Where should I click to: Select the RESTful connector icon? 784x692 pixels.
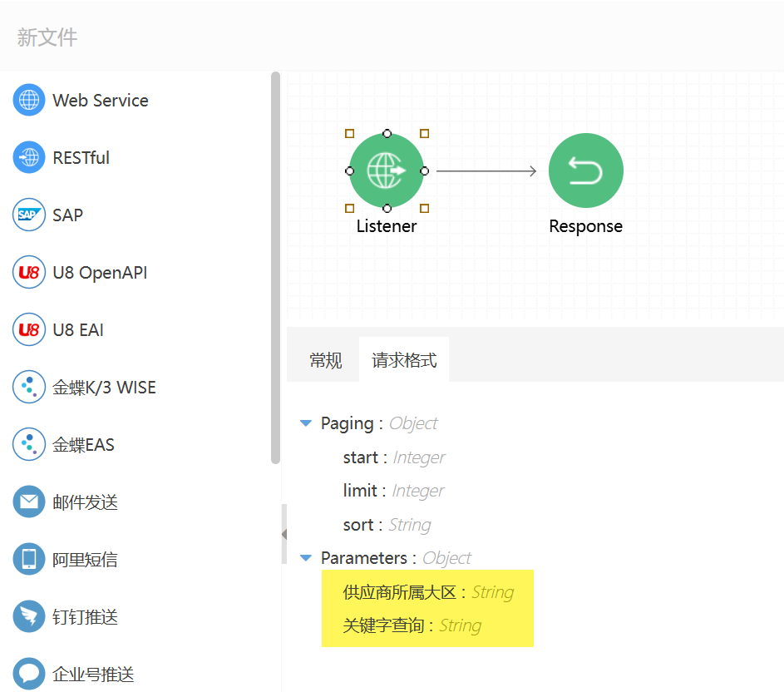click(x=28, y=157)
